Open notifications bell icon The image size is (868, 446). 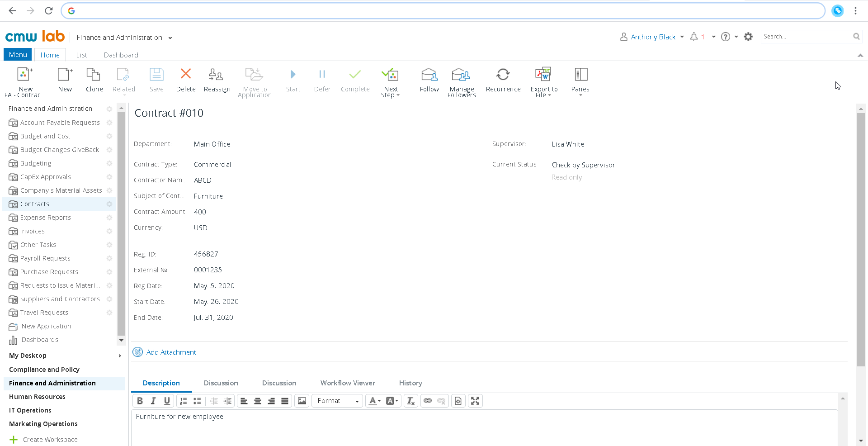click(694, 37)
